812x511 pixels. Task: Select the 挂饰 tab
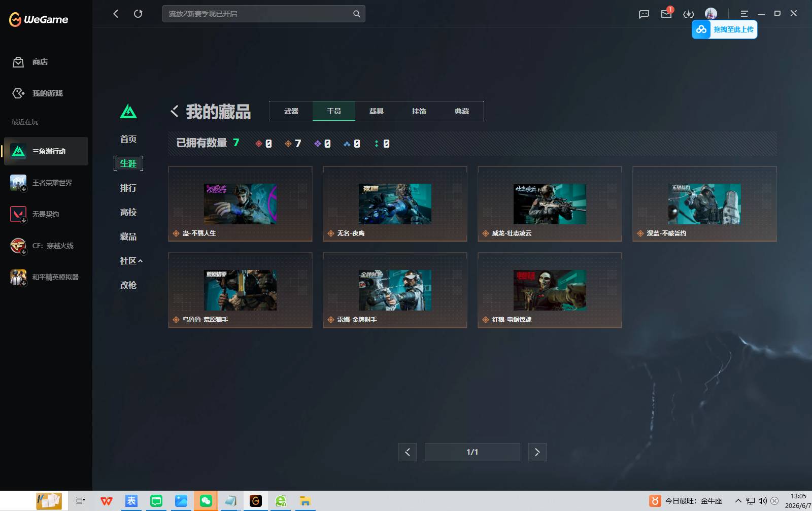point(419,111)
